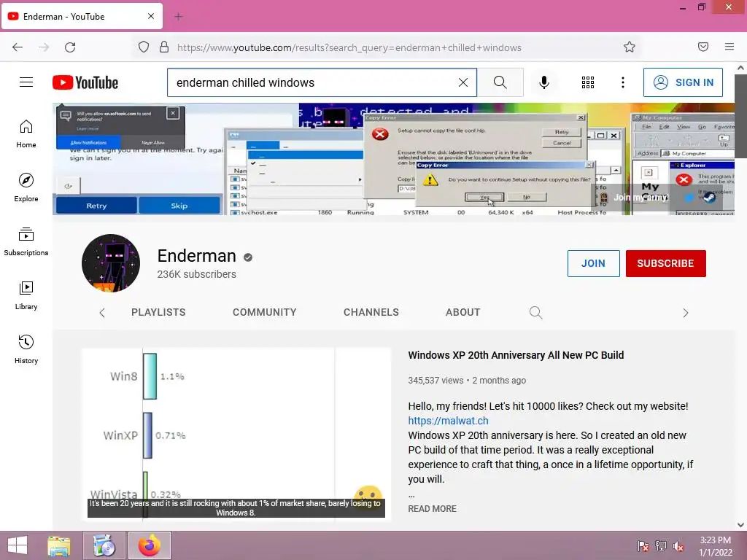Viewport: 747px width, 560px height.
Task: Open the YouTube apps grid
Action: [588, 82]
